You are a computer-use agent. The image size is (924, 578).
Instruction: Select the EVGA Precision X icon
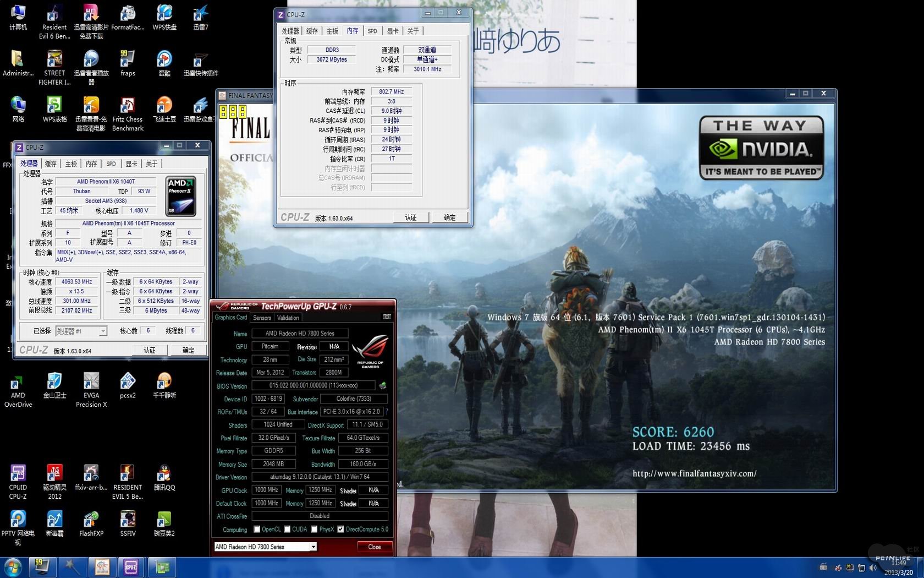pyautogui.click(x=91, y=390)
